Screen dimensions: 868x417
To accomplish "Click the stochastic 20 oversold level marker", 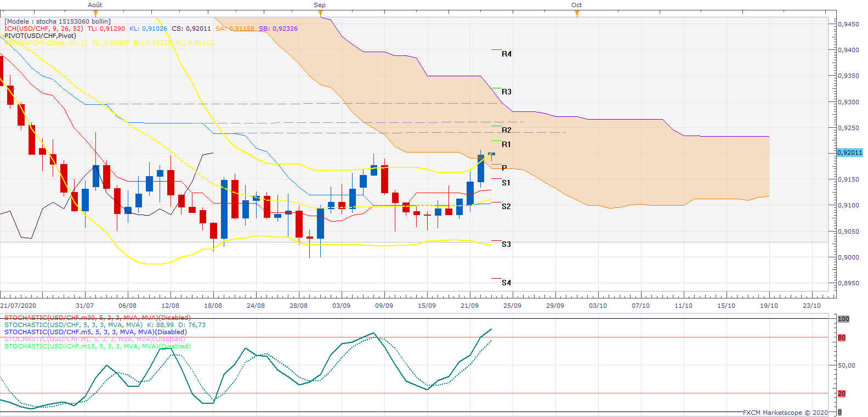I will [x=842, y=393].
